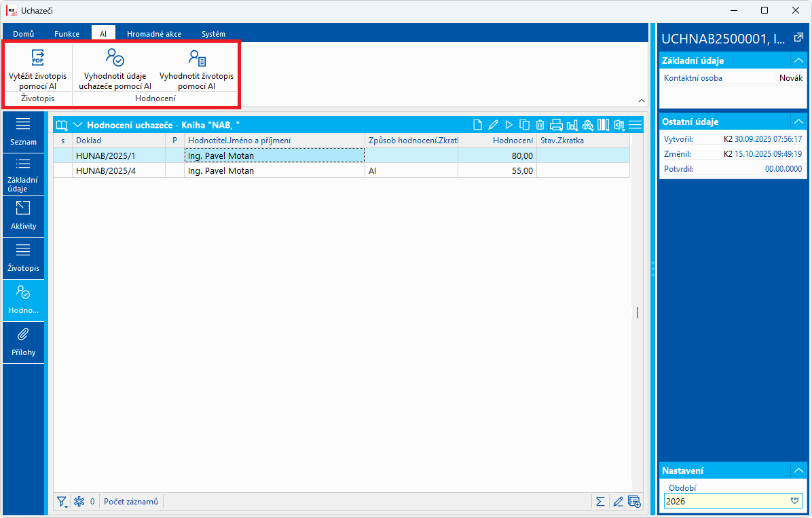Collapse the Základní údaje panel

[x=798, y=60]
